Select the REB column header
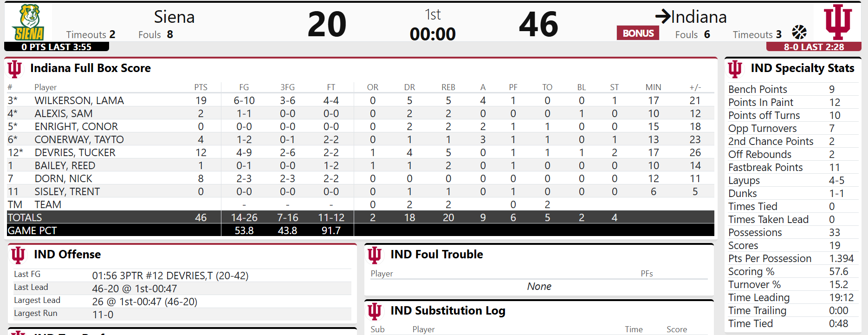This screenshot has width=868, height=335. [448, 87]
